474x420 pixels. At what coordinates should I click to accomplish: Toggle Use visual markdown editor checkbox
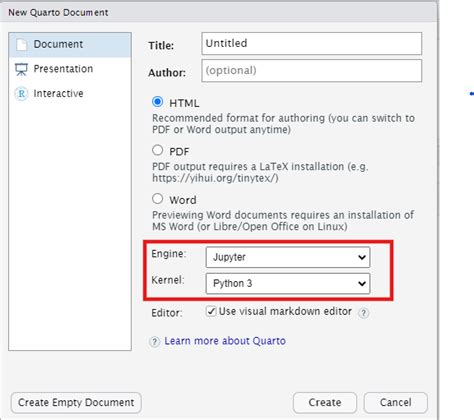coord(211,311)
